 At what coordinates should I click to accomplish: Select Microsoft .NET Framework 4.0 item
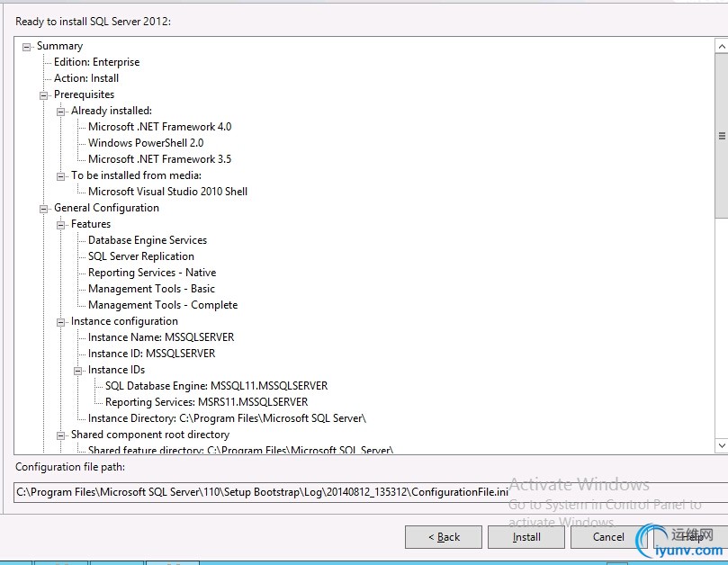pos(159,127)
